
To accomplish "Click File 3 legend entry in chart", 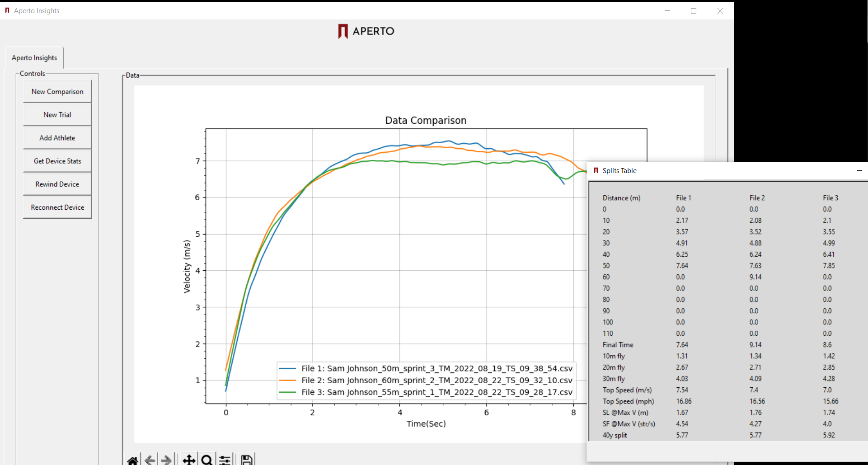I will (426, 392).
